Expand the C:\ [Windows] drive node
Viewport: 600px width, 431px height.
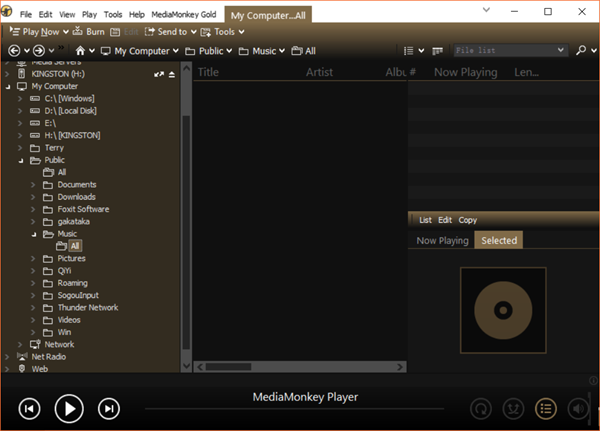(20, 99)
